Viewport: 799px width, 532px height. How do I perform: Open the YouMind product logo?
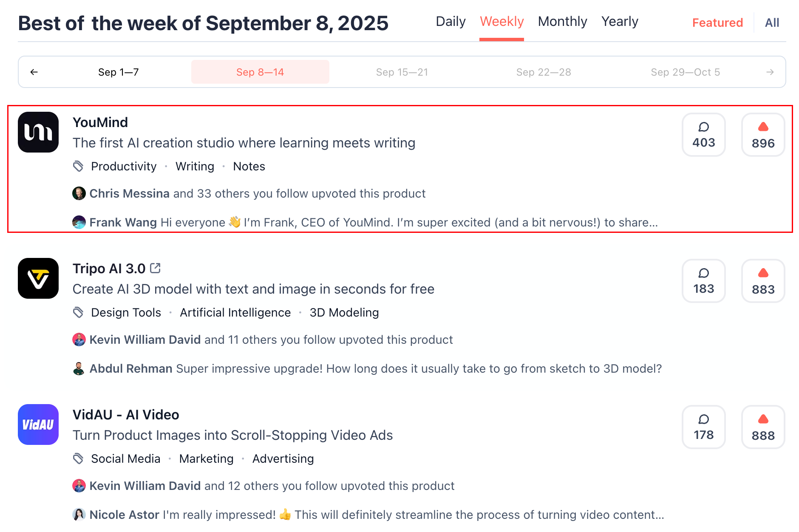point(38,132)
